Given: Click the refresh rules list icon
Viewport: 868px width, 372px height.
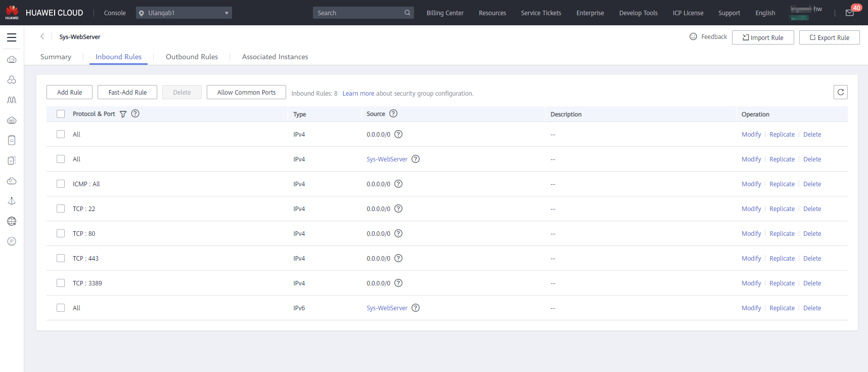Looking at the screenshot, I should coord(840,92).
